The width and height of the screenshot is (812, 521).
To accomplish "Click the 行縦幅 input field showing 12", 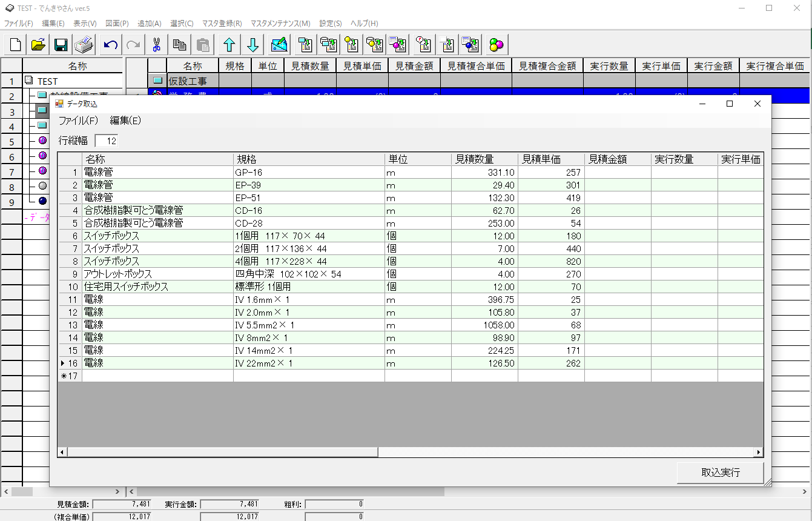I will [107, 141].
